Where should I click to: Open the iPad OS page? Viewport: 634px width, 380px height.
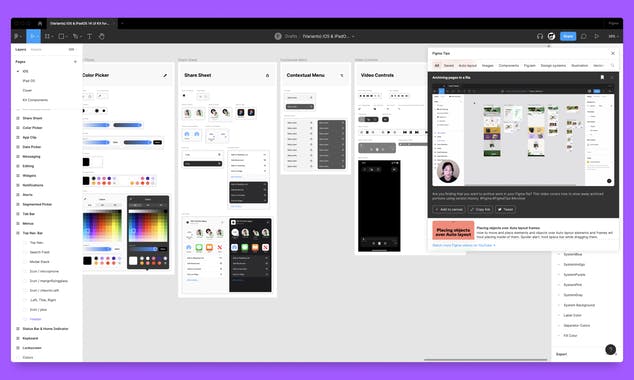point(29,81)
